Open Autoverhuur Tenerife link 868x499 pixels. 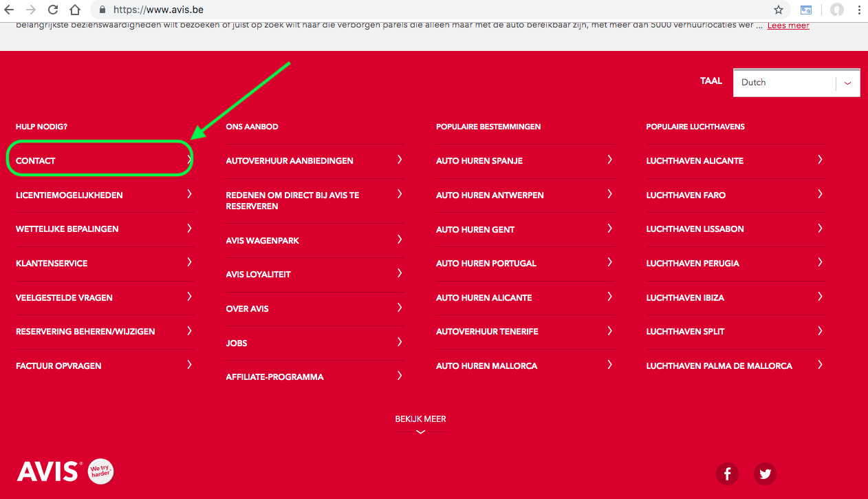[x=487, y=331]
